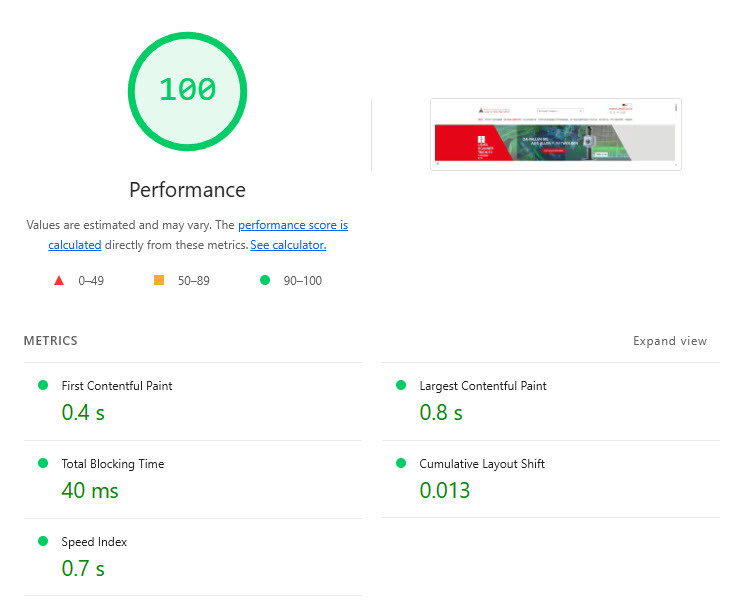Select the First Contentful Paint label
Screen dimensions: 729x603
[117, 386]
